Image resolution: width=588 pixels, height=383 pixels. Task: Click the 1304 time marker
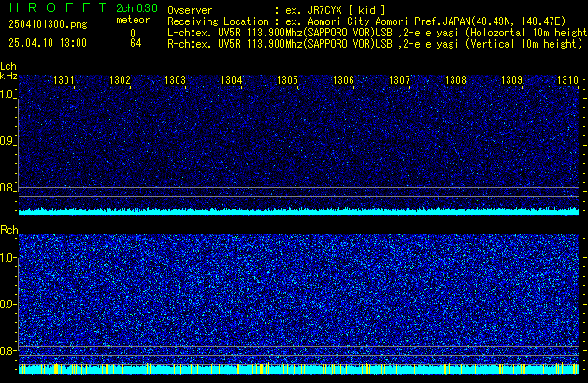[232, 80]
